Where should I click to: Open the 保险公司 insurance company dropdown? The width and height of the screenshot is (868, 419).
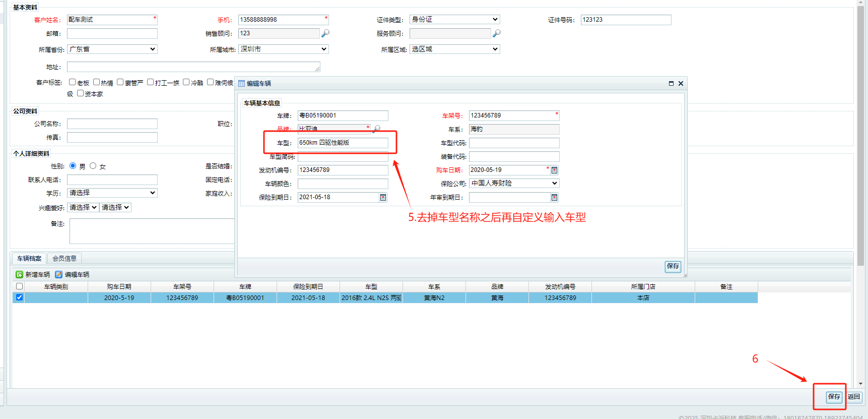[x=514, y=184]
